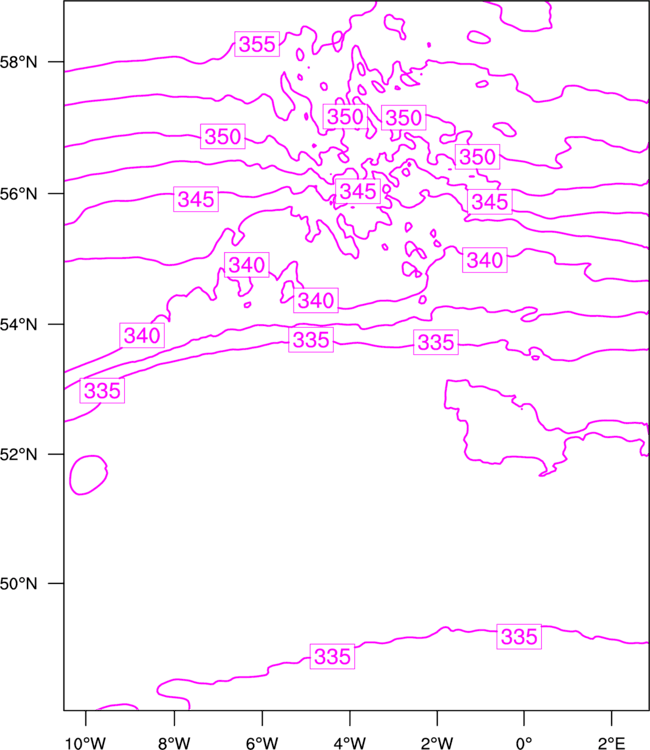Click the 355 contour label

(257, 44)
